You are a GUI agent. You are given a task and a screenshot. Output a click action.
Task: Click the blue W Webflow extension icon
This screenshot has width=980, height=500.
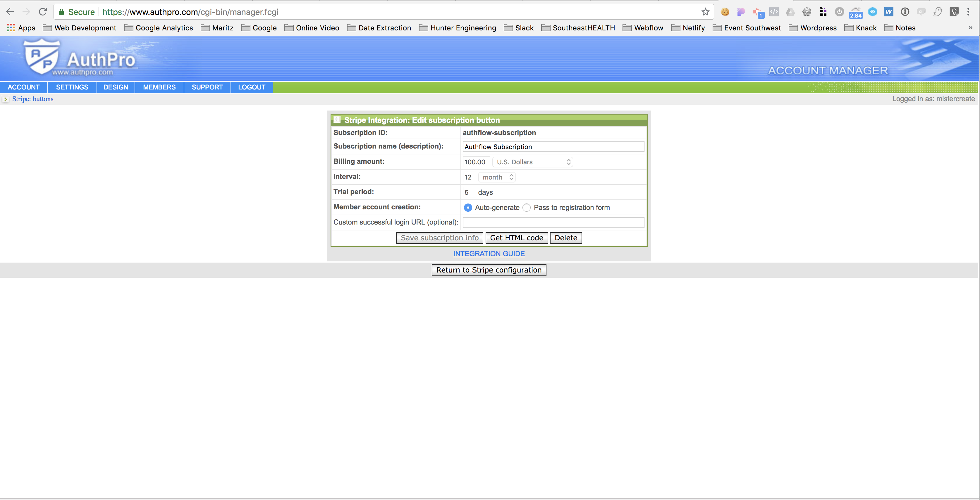coord(889,12)
